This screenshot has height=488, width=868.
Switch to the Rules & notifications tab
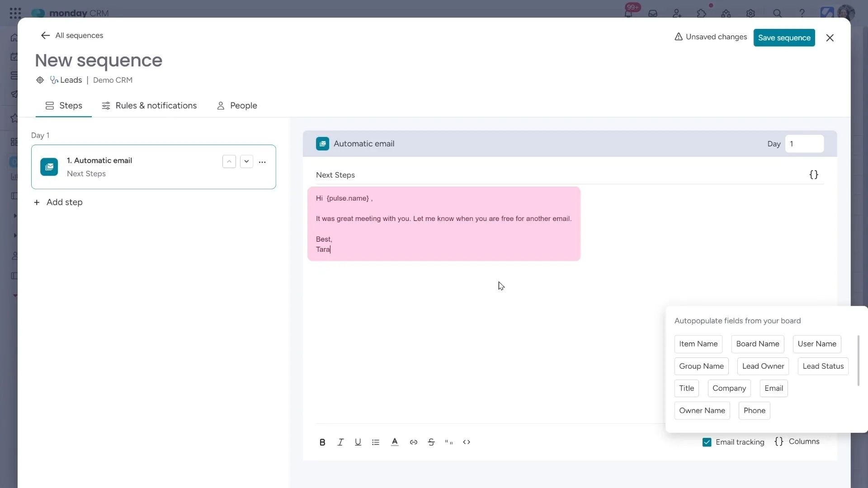(x=150, y=105)
